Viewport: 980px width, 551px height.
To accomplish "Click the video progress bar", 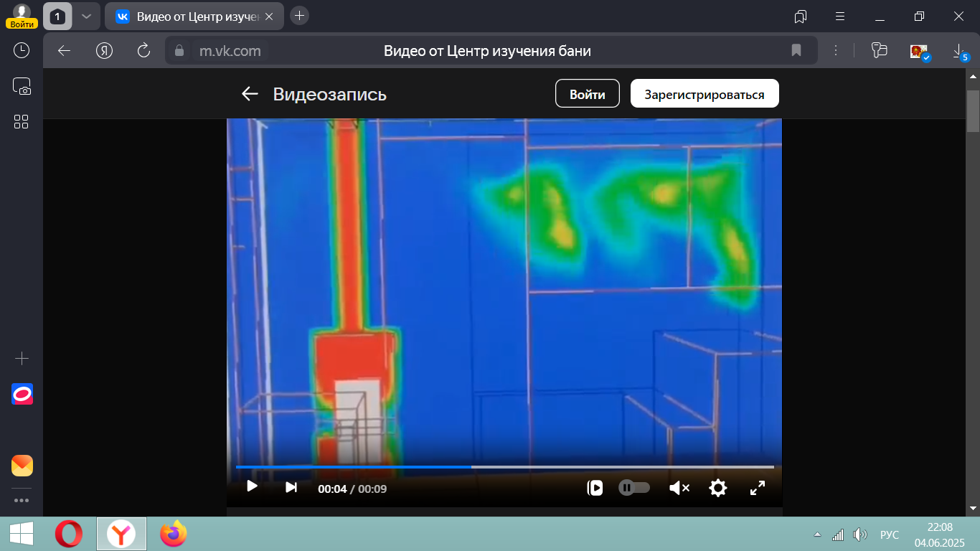I will coord(504,467).
